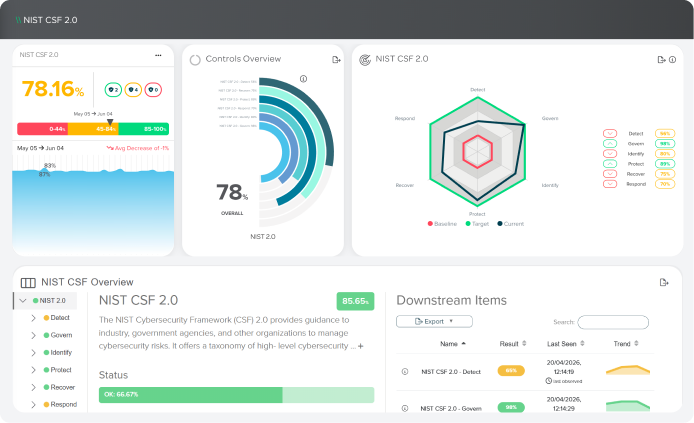Open the NIST CSF 2.0 - Detect item
Viewport: 694px width, 423px height.
pos(451,372)
